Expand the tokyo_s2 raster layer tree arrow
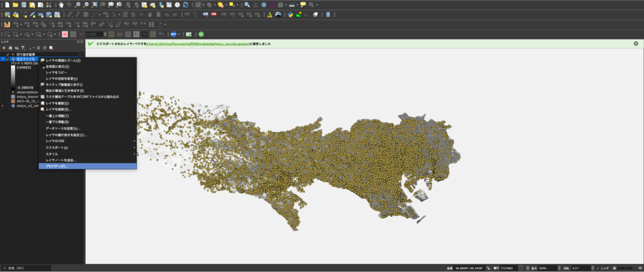 (x=3, y=106)
